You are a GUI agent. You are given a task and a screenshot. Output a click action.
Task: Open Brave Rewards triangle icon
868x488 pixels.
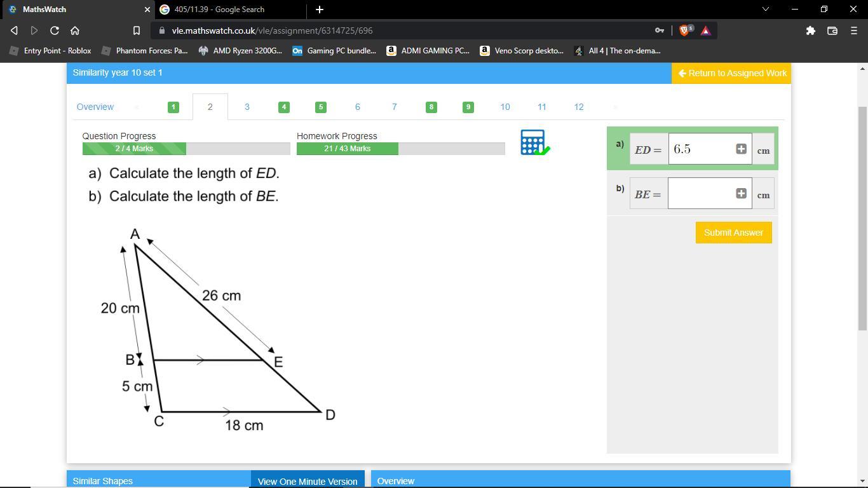705,30
